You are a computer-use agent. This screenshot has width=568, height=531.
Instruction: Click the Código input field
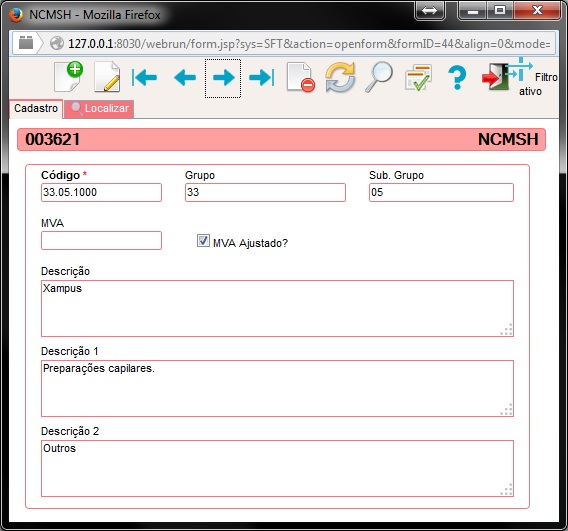101,192
